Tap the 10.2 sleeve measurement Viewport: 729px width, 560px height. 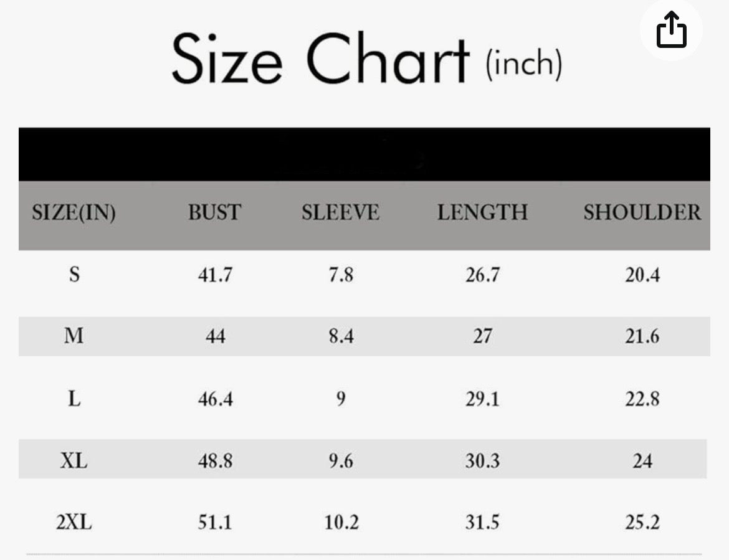(341, 522)
